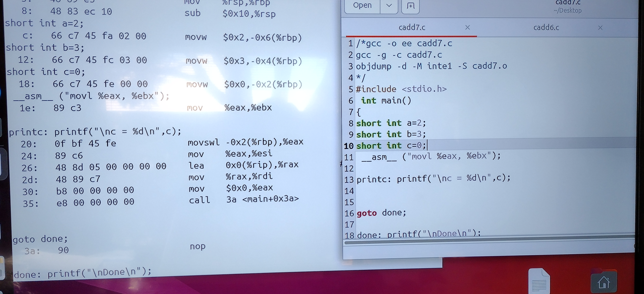Click the Open button
This screenshot has height=294, width=644.
[x=362, y=5]
